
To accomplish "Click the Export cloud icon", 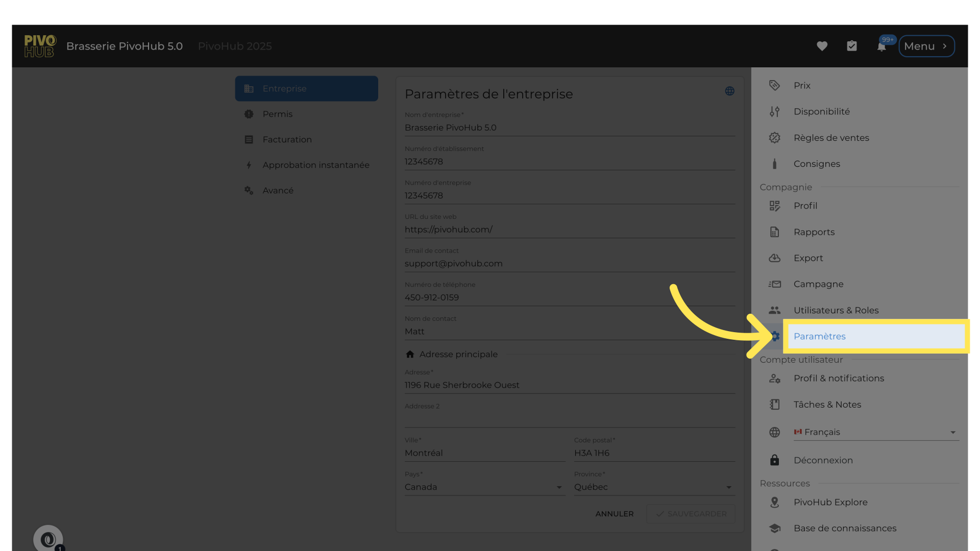I will 774,258.
